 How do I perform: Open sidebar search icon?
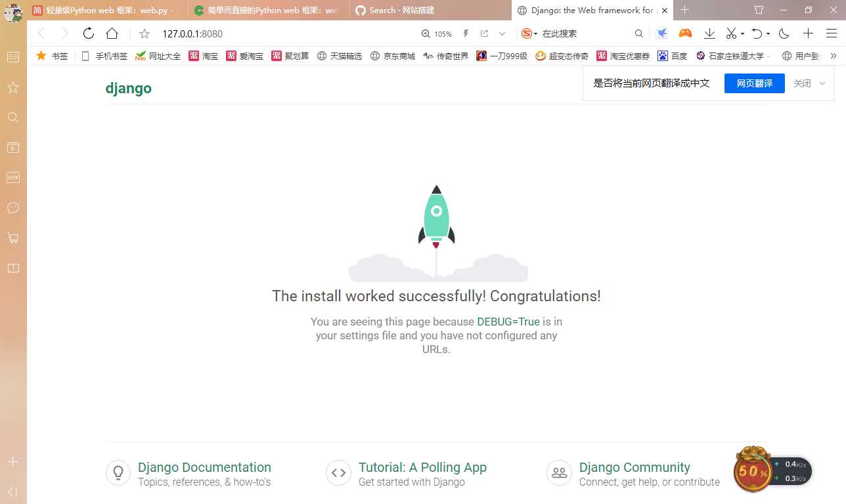click(12, 117)
